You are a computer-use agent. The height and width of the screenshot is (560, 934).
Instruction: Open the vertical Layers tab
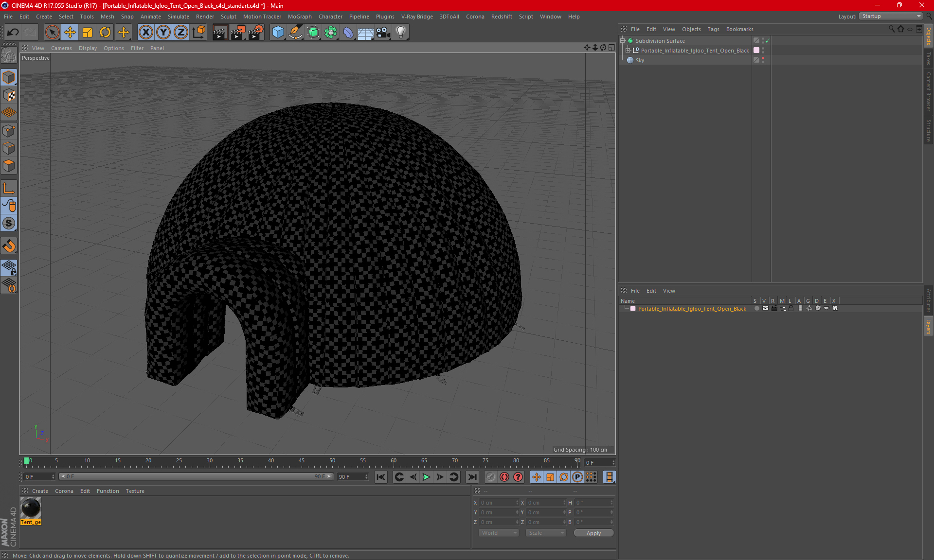click(x=928, y=326)
